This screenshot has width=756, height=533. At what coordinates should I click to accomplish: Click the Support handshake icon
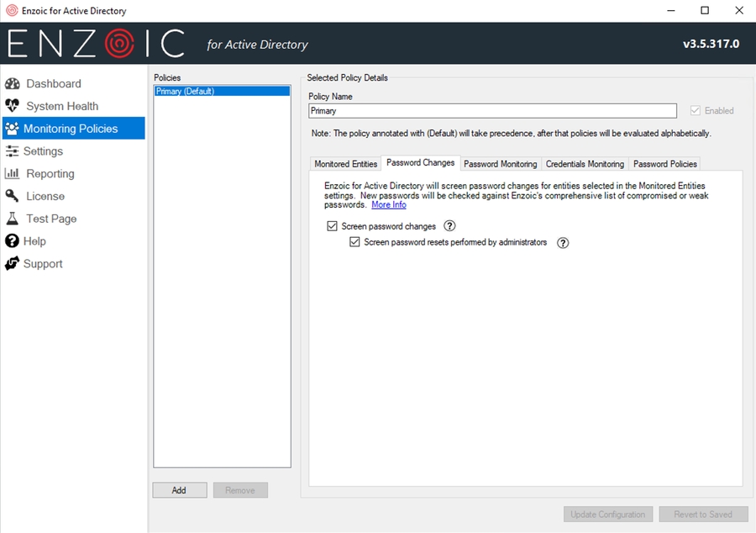tap(12, 264)
